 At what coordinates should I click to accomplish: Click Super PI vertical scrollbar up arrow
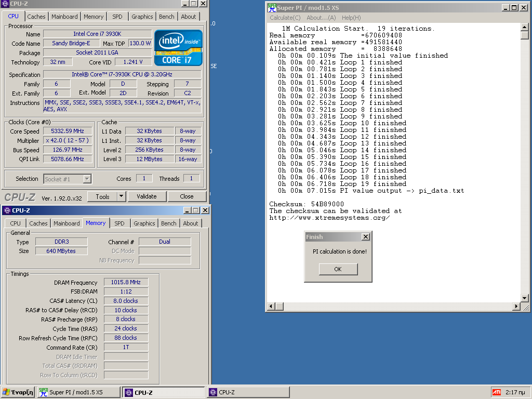tap(524, 27)
